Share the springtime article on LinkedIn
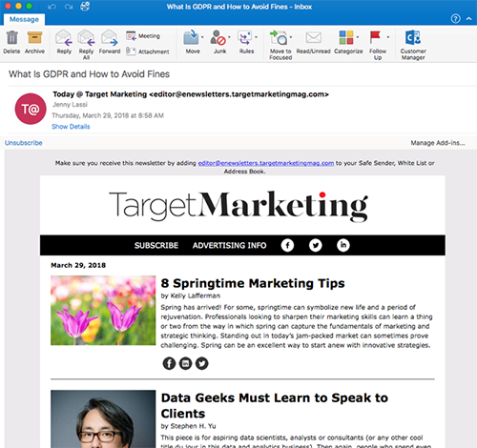Viewport: 477px width, 448px height. (185, 363)
